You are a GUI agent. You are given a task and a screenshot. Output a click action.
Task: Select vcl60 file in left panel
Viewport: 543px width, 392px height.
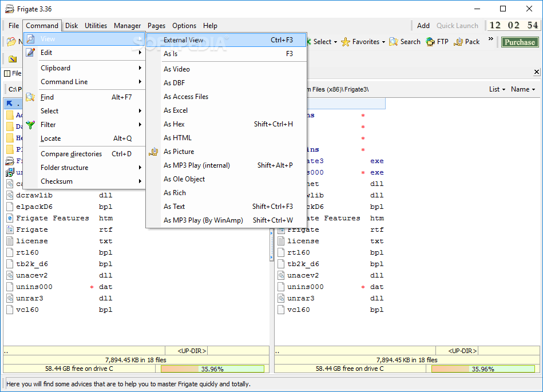27,310
